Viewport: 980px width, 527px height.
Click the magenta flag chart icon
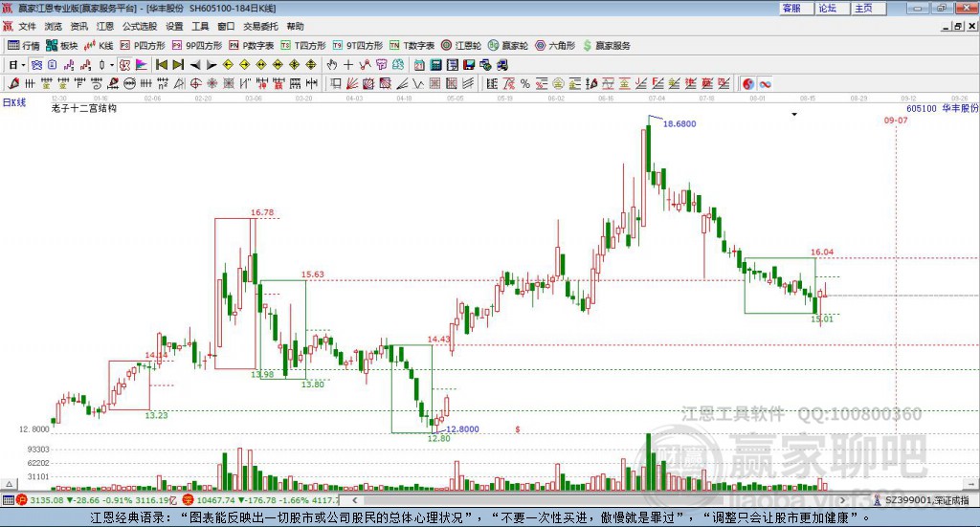(x=142, y=65)
